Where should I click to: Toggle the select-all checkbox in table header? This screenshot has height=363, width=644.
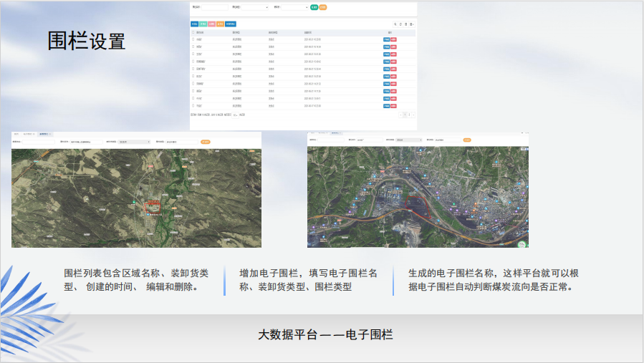tap(193, 33)
